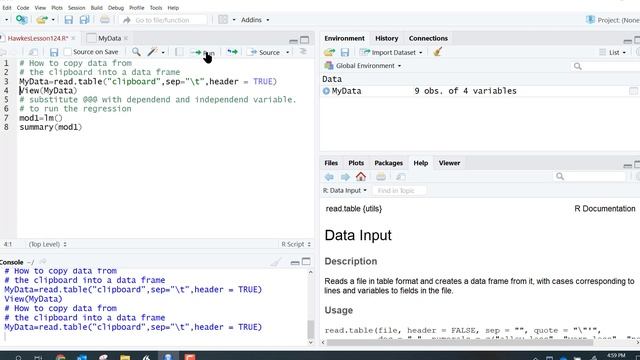Print the help topic icon
The image size is (640, 360).
click(x=381, y=176)
